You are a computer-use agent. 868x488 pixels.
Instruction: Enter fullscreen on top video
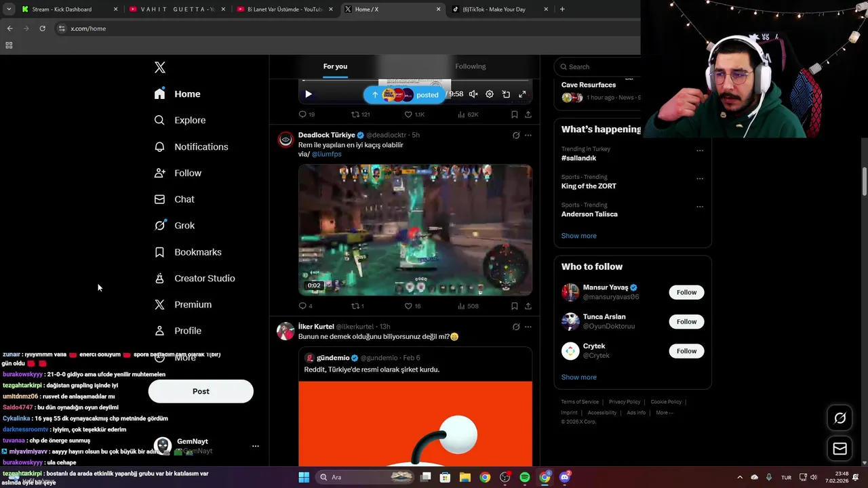(522, 94)
